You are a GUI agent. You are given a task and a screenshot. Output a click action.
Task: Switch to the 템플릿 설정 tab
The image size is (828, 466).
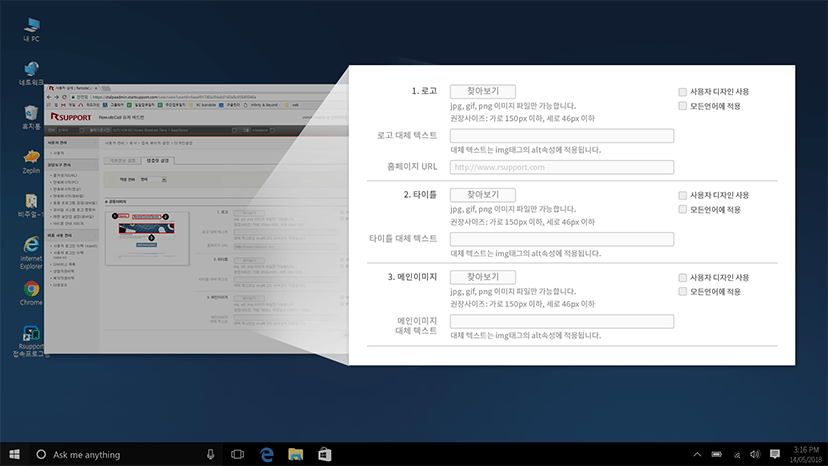pos(157,161)
